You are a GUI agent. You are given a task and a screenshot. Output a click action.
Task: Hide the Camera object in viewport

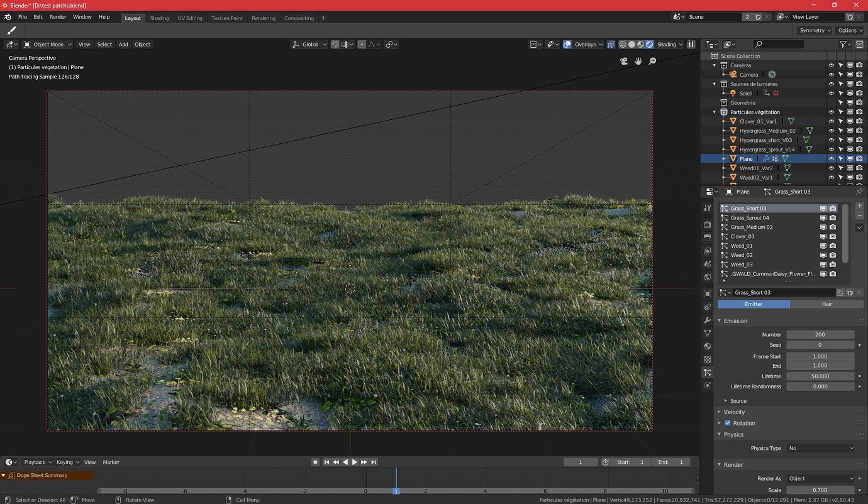[x=831, y=75]
